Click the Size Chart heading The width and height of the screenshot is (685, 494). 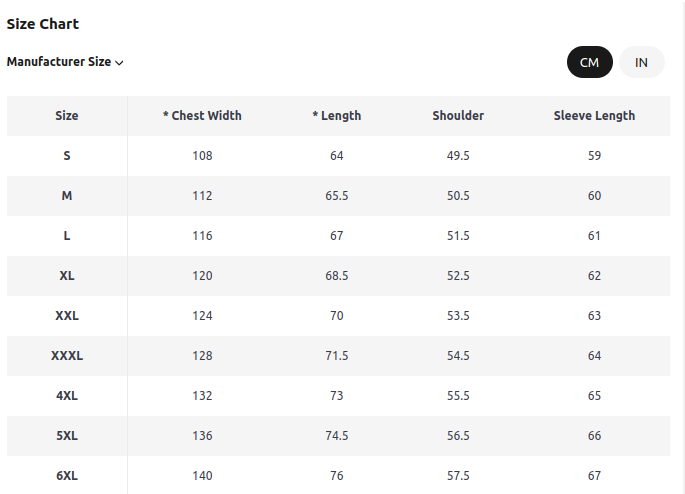(x=43, y=24)
